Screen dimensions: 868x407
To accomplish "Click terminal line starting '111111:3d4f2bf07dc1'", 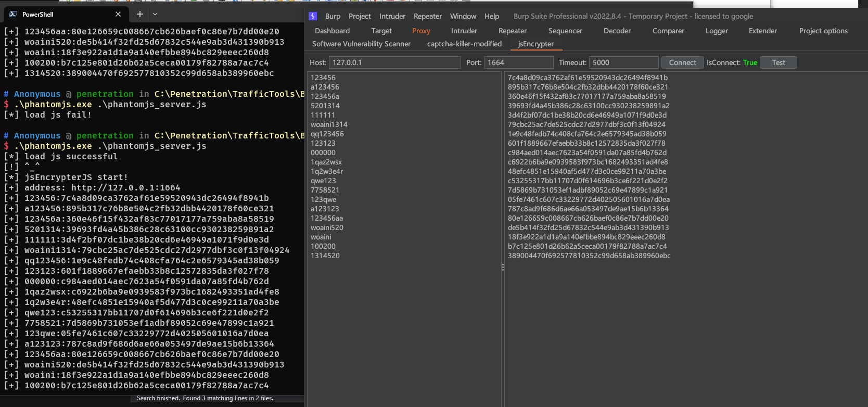I will (x=136, y=239).
